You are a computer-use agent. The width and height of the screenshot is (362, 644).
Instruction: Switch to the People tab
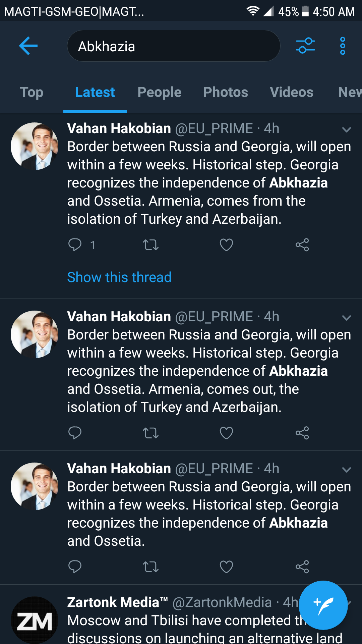159,92
